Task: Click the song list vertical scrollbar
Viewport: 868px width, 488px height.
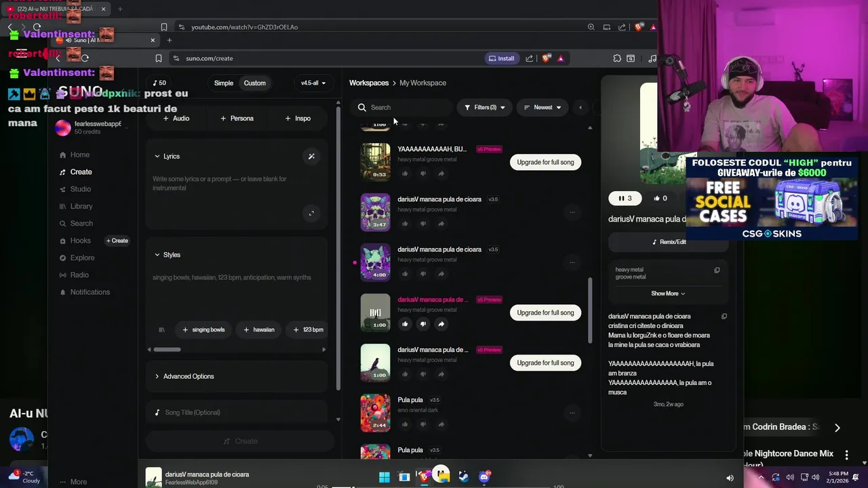Action: pyautogui.click(x=589, y=310)
